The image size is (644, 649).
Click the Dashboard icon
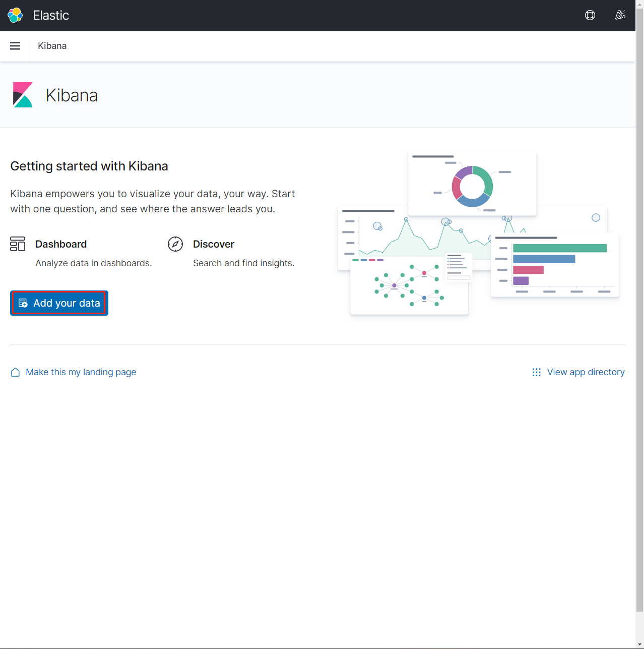tap(18, 244)
